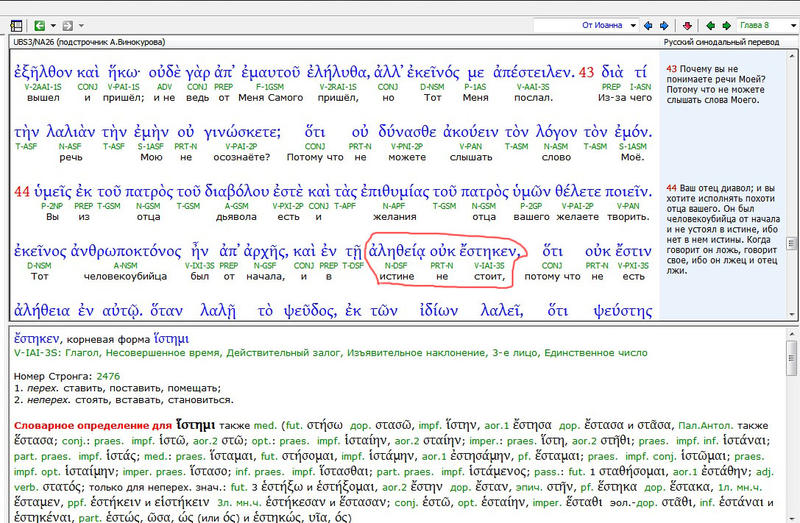The width and height of the screenshot is (800, 523).
Task: Click the red down arrow icon
Action: coord(688,25)
